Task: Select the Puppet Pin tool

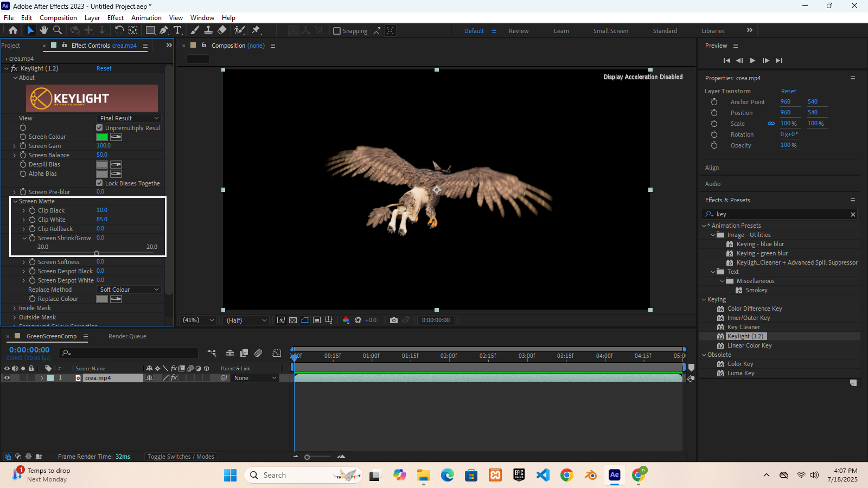Action: [x=256, y=30]
